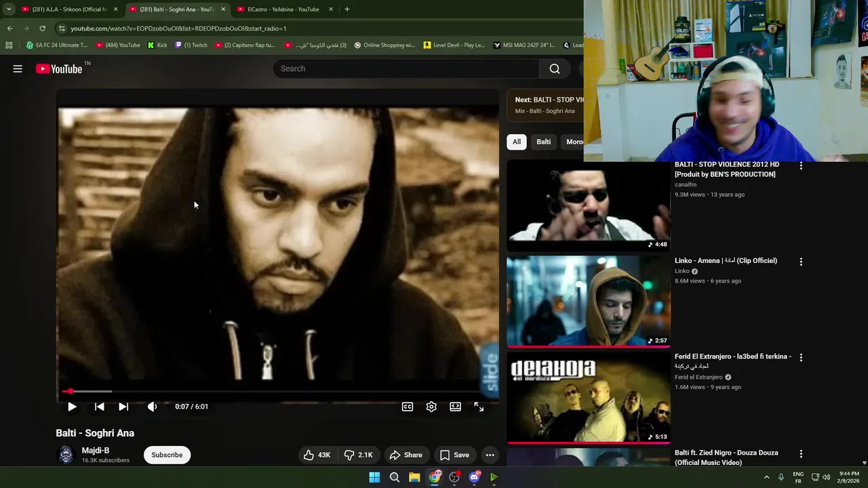Open the canalfm channel name

[x=686, y=184]
